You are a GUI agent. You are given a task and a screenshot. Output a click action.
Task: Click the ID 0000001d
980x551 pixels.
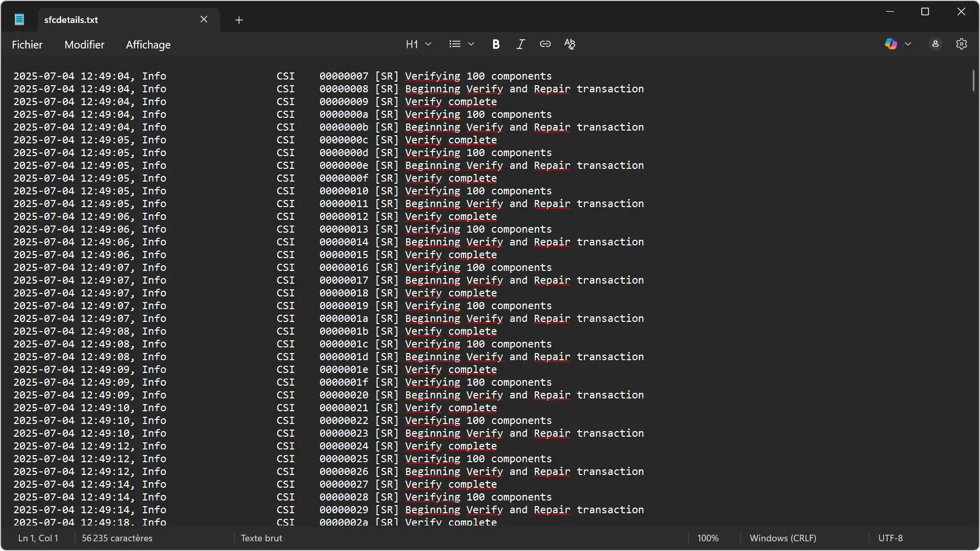(344, 357)
